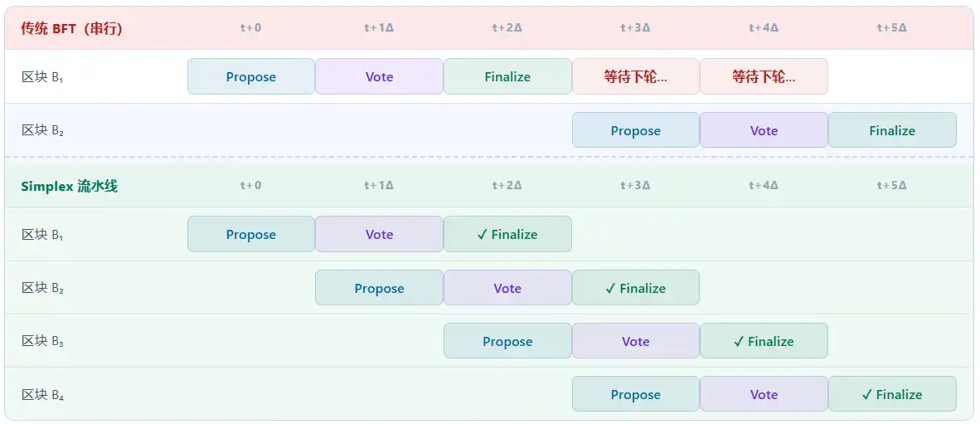980x424 pixels.
Task: Click ✓ Finalize block in Simplex B₄ row
Action: click(892, 394)
